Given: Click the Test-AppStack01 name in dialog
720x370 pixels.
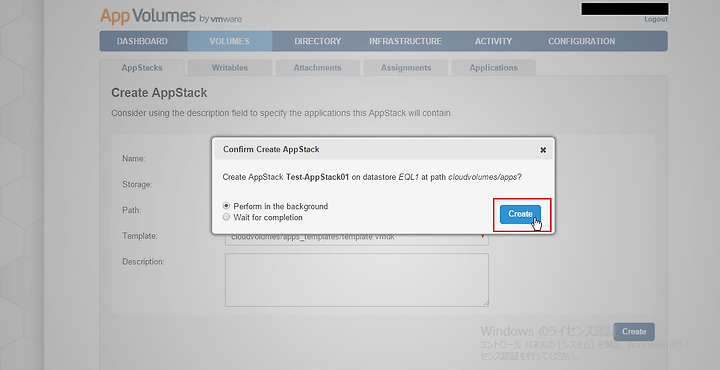Looking at the screenshot, I should coord(317,177).
